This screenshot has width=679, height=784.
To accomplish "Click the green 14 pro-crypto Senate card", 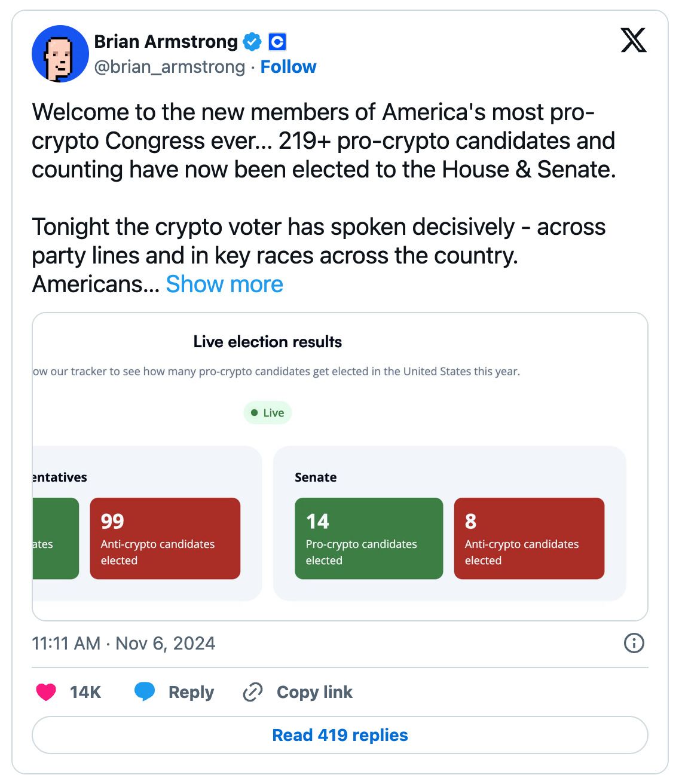I will (369, 538).
